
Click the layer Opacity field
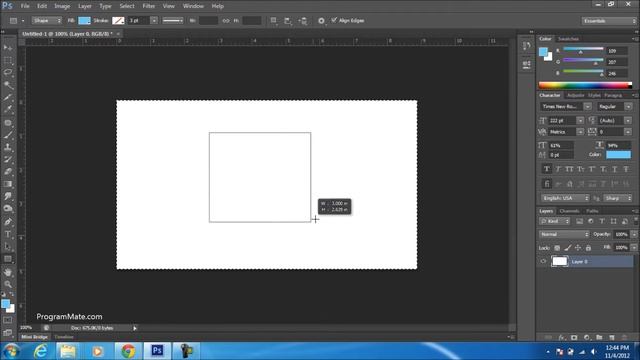622,234
